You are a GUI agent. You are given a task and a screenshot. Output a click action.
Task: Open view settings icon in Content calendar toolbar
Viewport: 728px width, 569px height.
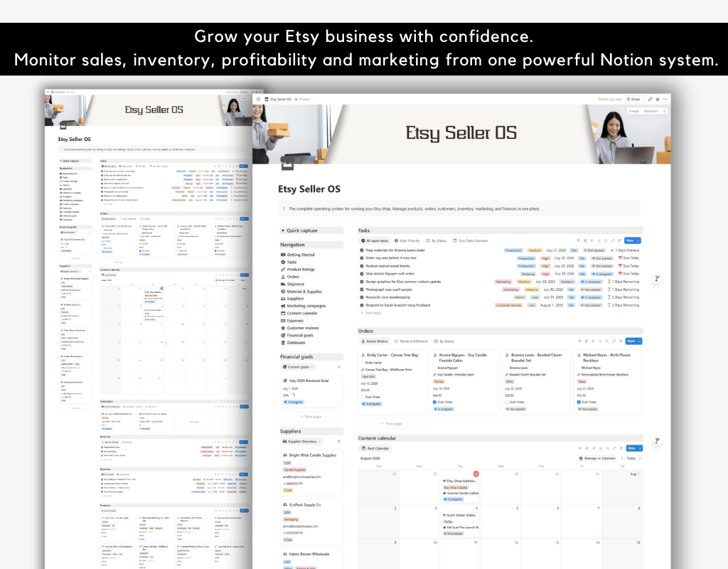(621, 448)
